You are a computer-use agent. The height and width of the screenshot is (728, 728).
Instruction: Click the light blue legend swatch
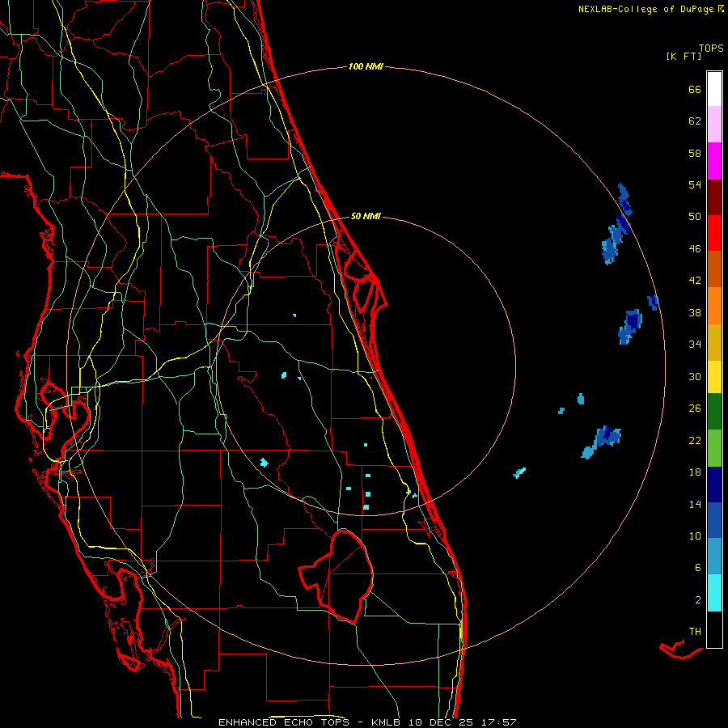714,557
